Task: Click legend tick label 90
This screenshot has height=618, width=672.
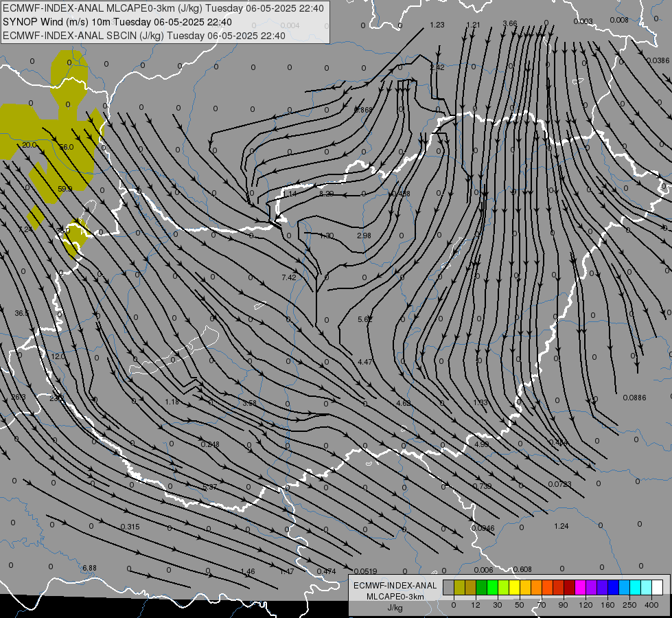Action: 563,605
